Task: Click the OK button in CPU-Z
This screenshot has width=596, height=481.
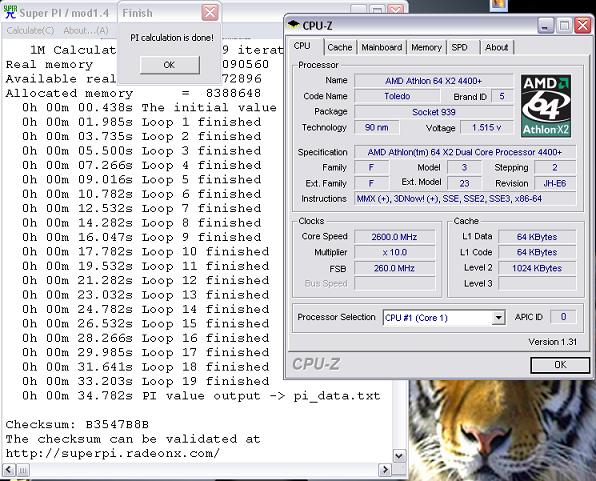Action: 560,365
